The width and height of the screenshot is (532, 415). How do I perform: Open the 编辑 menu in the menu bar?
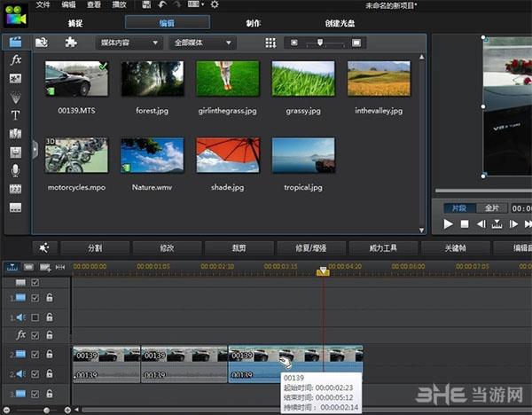pos(68,4)
